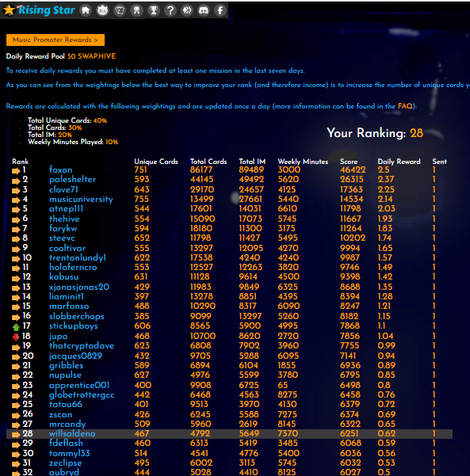Open holoferncro's profile link
The image size is (470, 476).
pyautogui.click(x=73, y=267)
